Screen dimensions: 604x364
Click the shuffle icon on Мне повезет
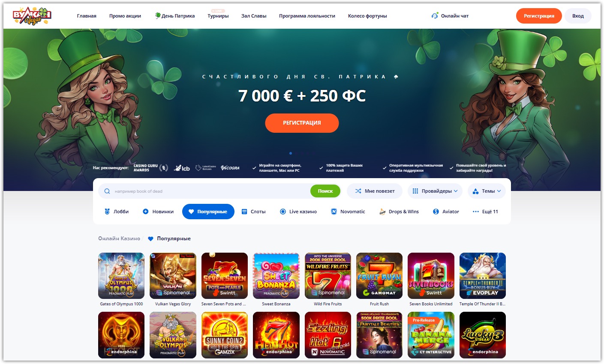[x=358, y=191]
